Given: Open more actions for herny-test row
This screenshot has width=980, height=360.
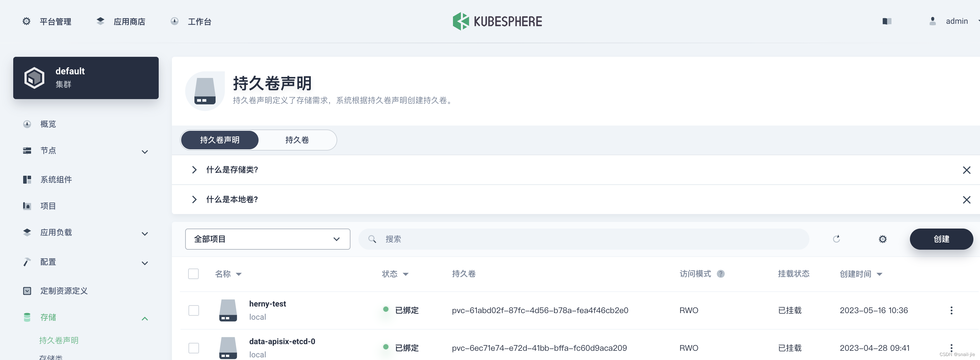Looking at the screenshot, I should [952, 310].
